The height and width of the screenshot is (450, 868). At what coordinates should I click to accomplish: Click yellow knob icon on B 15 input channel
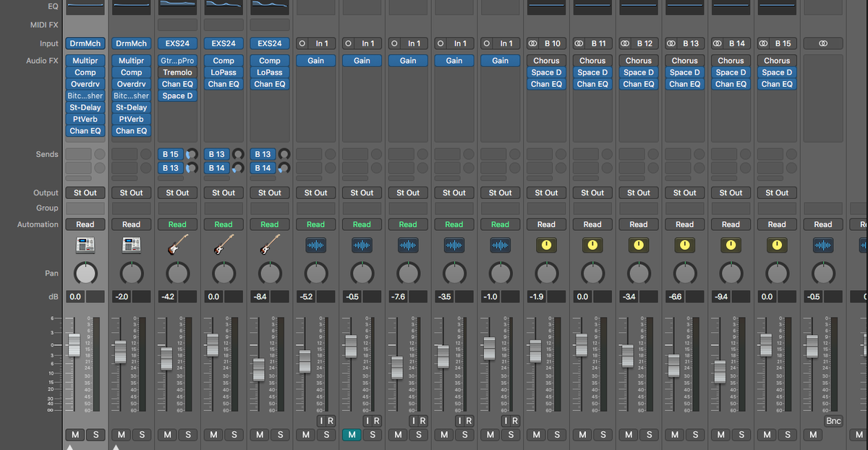pos(777,245)
